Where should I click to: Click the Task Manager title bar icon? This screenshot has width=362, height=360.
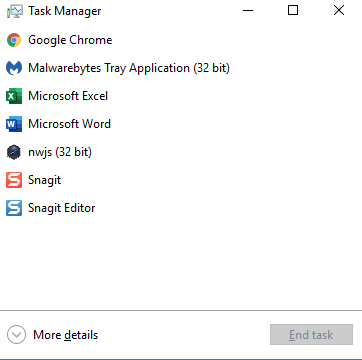coord(15,11)
